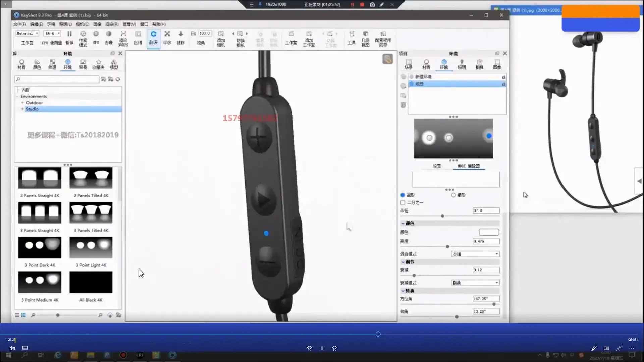
Task: Open the falloff mode dropdown
Action: [475, 283]
